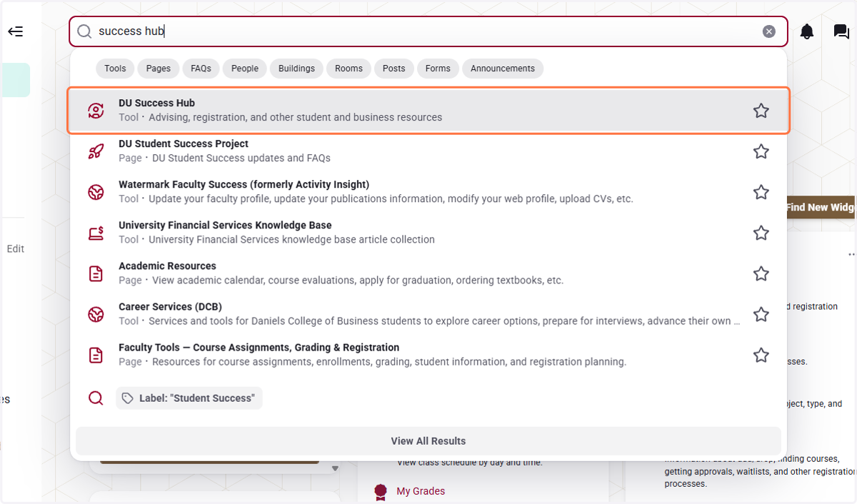Image resolution: width=857 pixels, height=504 pixels.
Task: Favorite DU Success Hub with star
Action: tap(761, 111)
